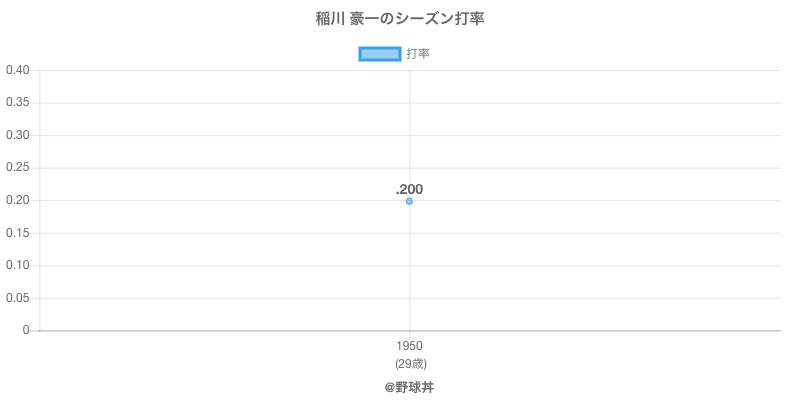This screenshot has width=800, height=400.
Task: Select the 0.20 y-axis tick label
Action: 17,200
